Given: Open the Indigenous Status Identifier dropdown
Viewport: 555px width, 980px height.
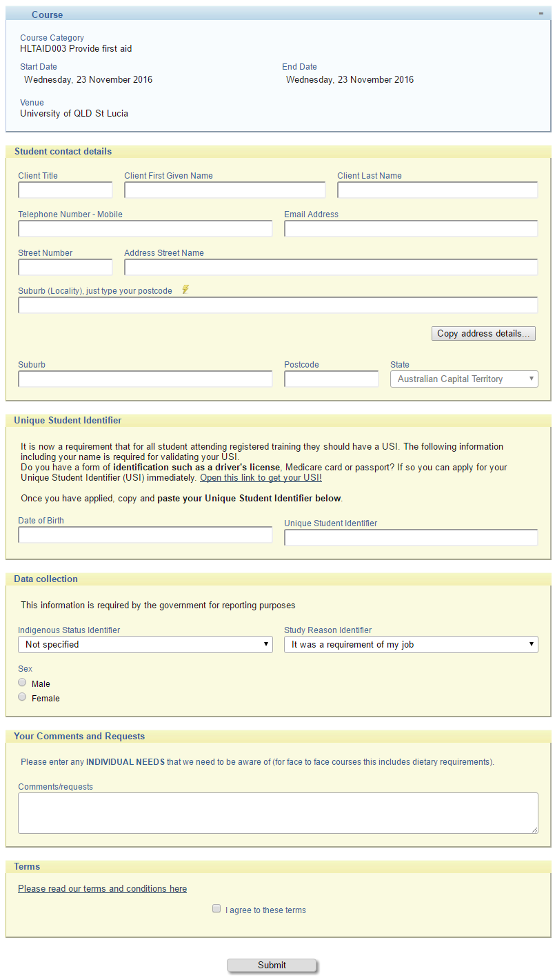Looking at the screenshot, I should click(x=145, y=644).
